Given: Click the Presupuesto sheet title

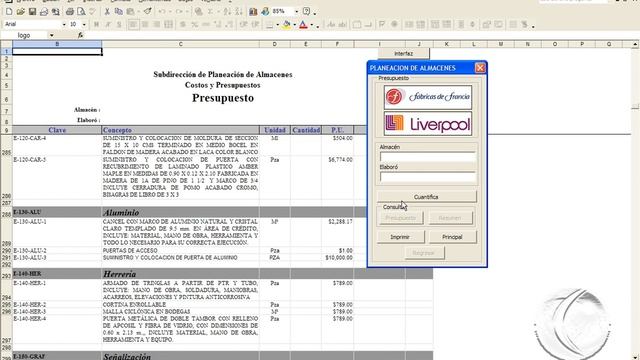Looking at the screenshot, I should 223,98.
